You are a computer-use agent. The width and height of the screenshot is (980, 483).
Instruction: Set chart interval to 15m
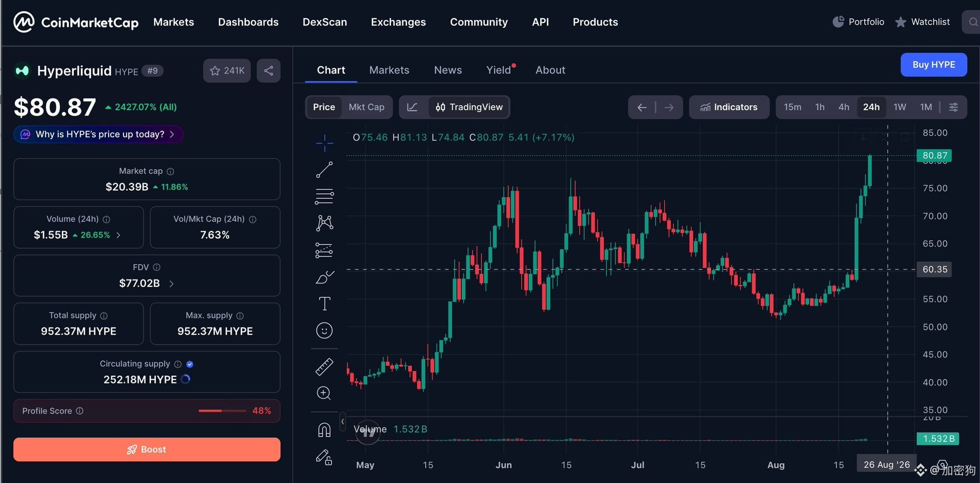(x=792, y=107)
